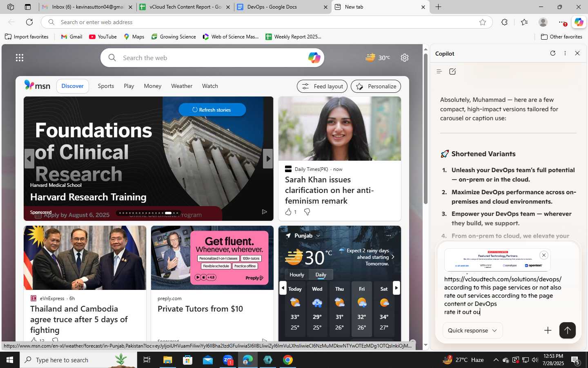
Task: Go to previous carousel slide
Action: [29, 159]
